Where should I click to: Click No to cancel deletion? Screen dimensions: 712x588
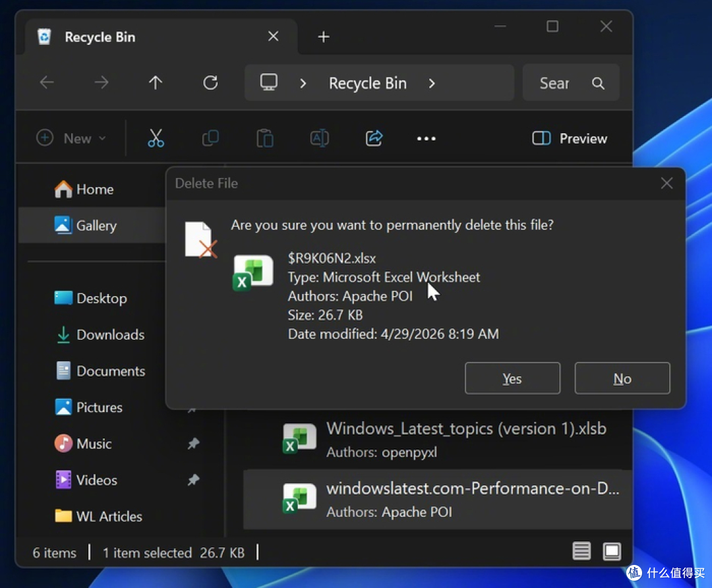pyautogui.click(x=622, y=378)
